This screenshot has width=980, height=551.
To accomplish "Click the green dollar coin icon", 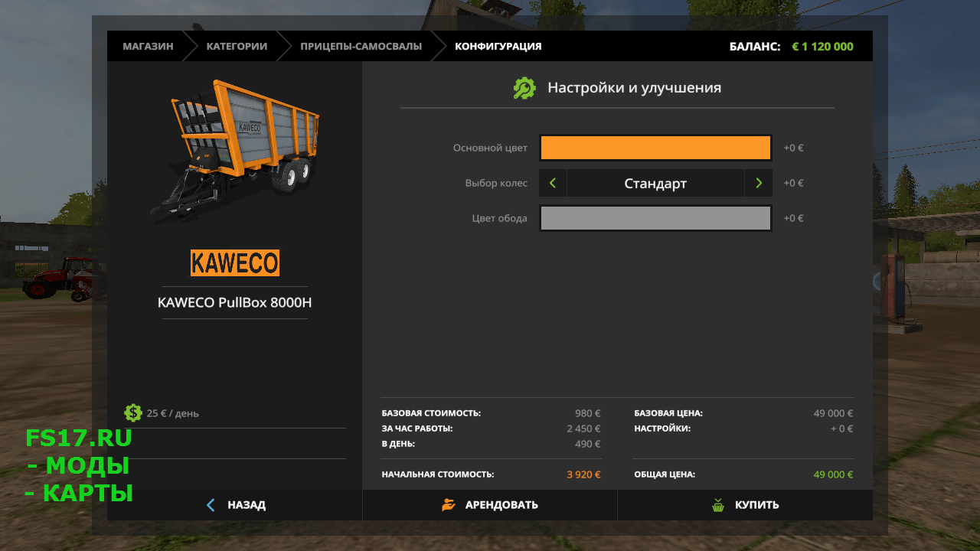I will (133, 412).
